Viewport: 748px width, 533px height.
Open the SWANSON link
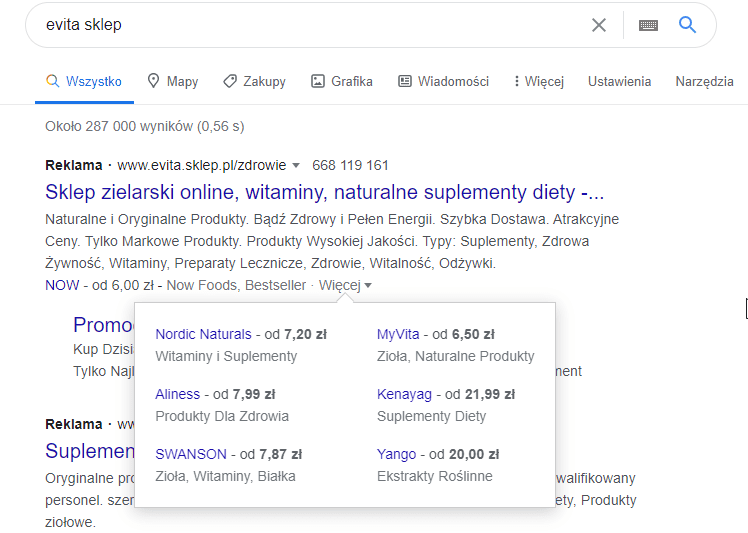[191, 454]
